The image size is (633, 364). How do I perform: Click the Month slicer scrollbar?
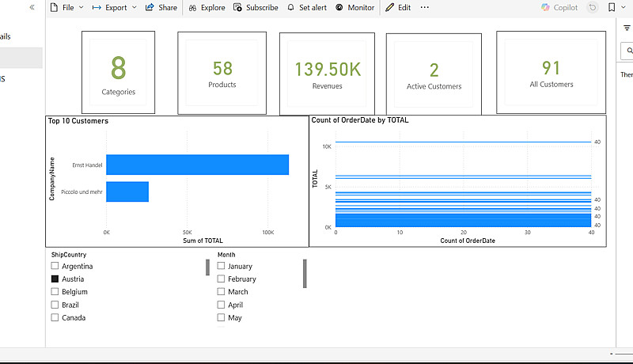[x=305, y=274]
